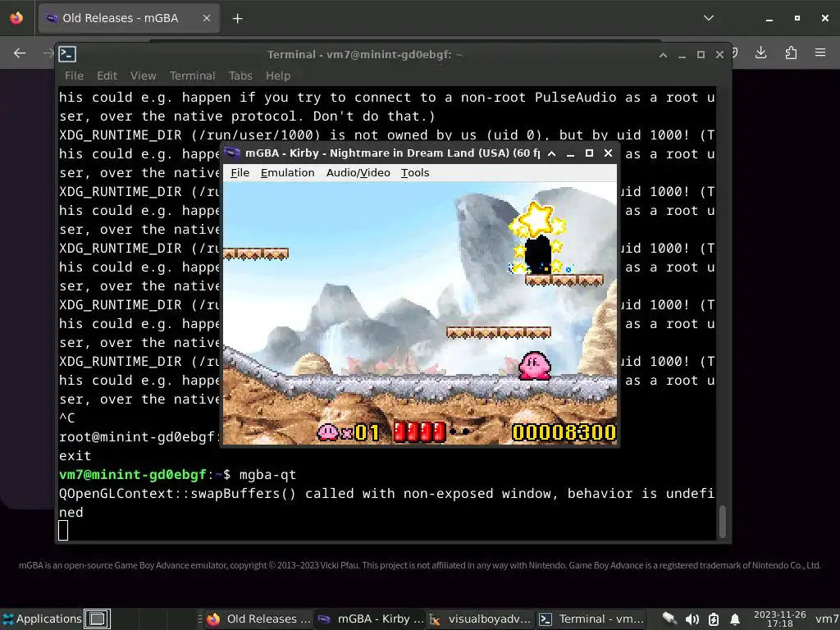Click the red health bar in game HUD
This screenshot has height=630, width=840.
point(419,432)
